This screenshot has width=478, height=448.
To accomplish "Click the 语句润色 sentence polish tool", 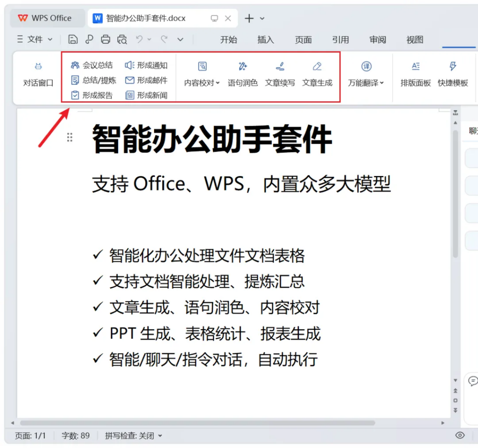I will [242, 75].
